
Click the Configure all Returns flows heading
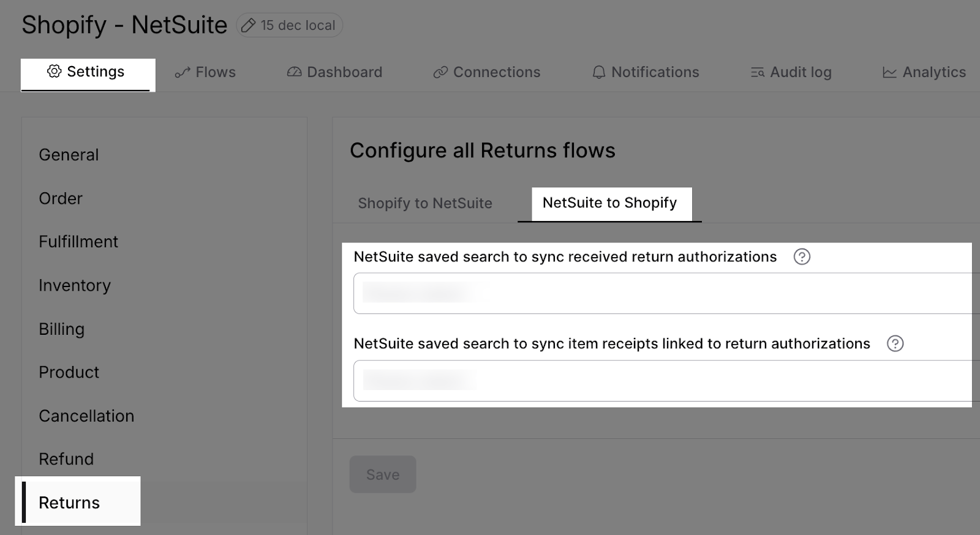click(x=483, y=151)
